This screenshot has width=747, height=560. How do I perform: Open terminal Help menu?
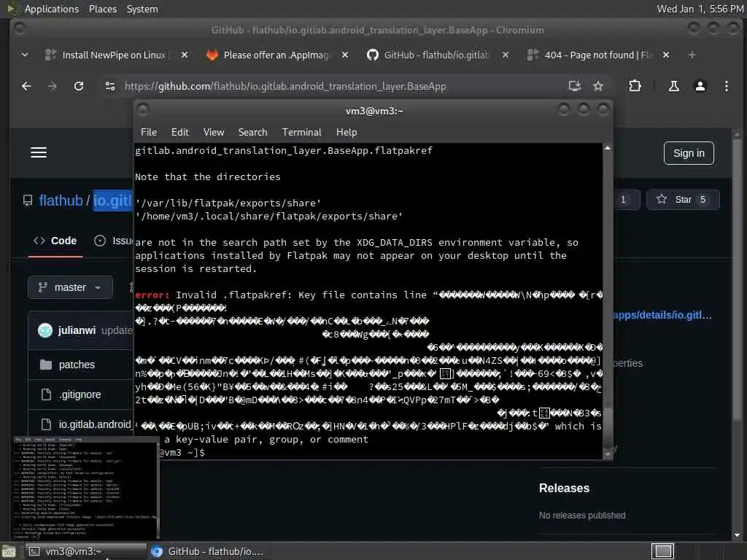tap(347, 133)
